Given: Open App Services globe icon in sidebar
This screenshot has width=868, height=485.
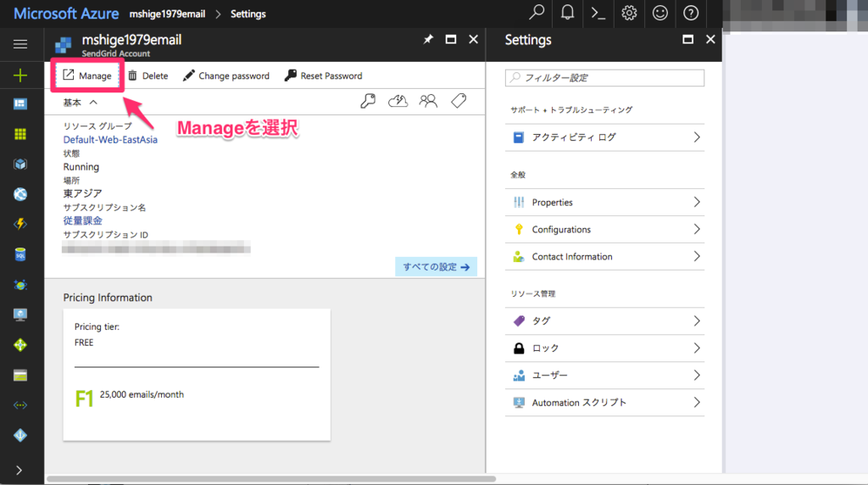Looking at the screenshot, I should [x=20, y=194].
